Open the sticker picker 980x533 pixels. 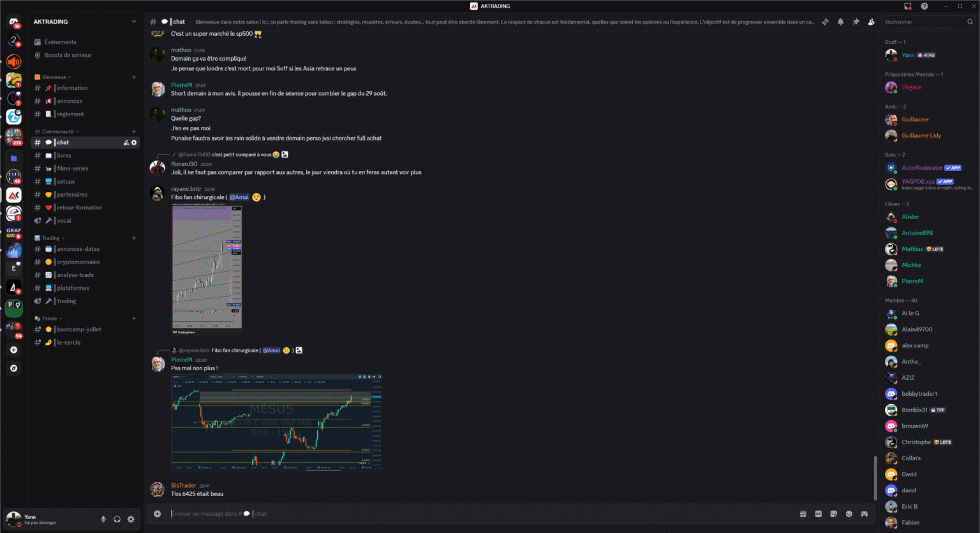833,513
